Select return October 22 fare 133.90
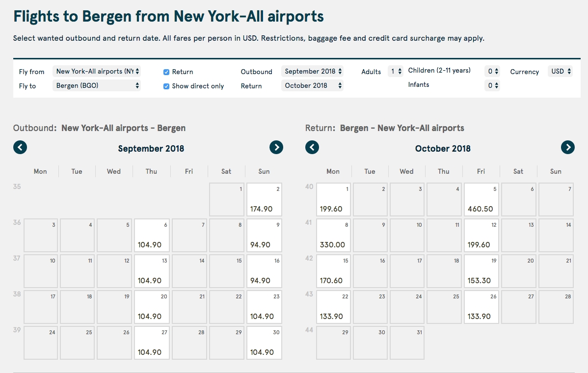The height and width of the screenshot is (373, 588). [x=333, y=307]
